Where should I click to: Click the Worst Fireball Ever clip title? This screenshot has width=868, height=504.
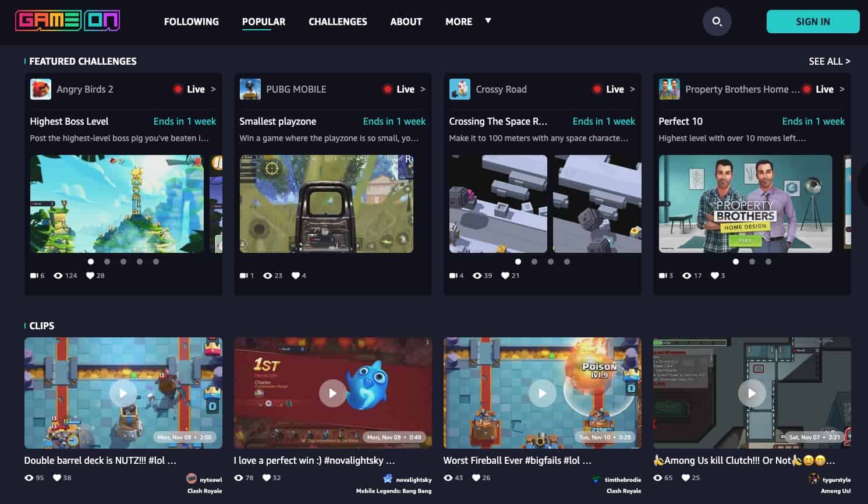[x=517, y=460]
